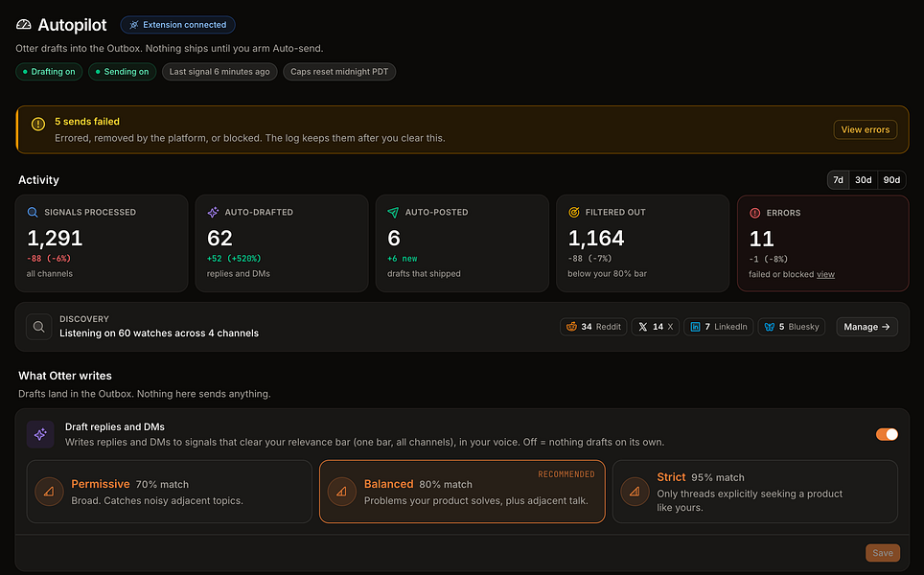Click the Strict level triangle icon
This screenshot has height=575, width=924.
[x=635, y=492]
